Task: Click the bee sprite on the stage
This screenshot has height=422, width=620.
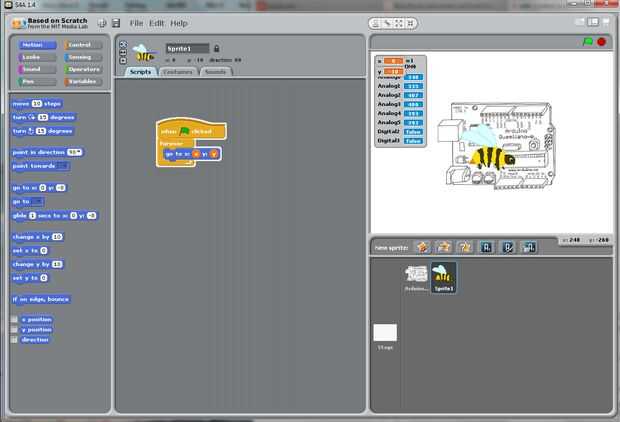Action: [489, 150]
